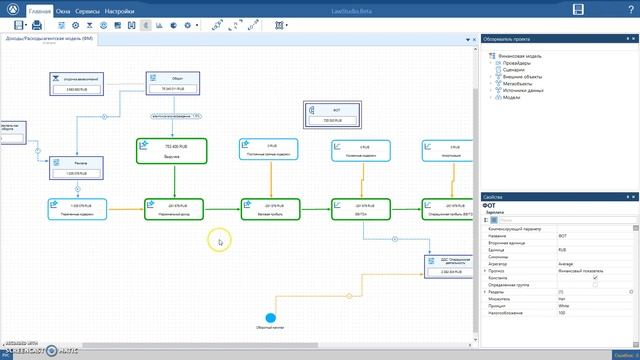Image resolution: width=640 pixels, height=360 pixels.
Task: Open the Сервисы ribbon tab
Action: point(87,11)
